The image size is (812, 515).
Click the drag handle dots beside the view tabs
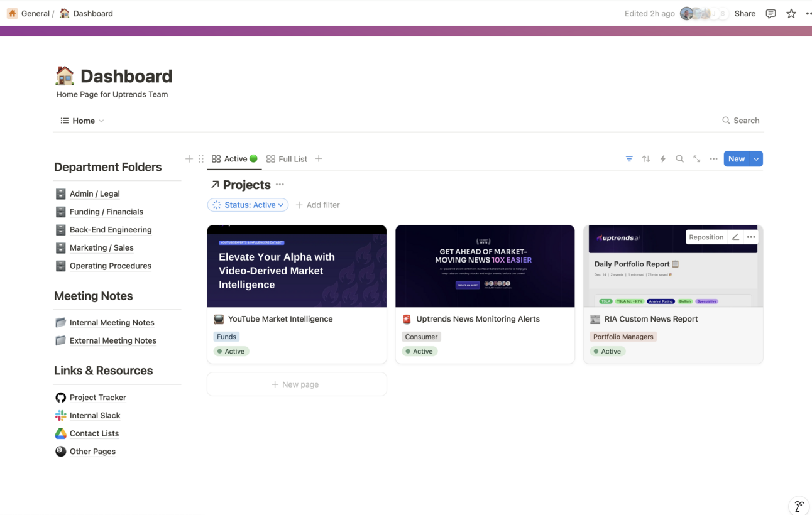pyautogui.click(x=200, y=159)
